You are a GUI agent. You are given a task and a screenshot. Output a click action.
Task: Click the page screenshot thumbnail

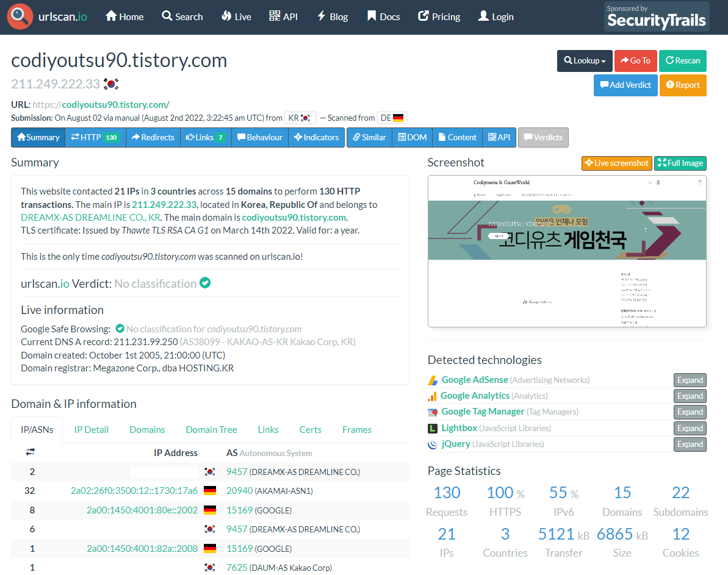tap(567, 251)
